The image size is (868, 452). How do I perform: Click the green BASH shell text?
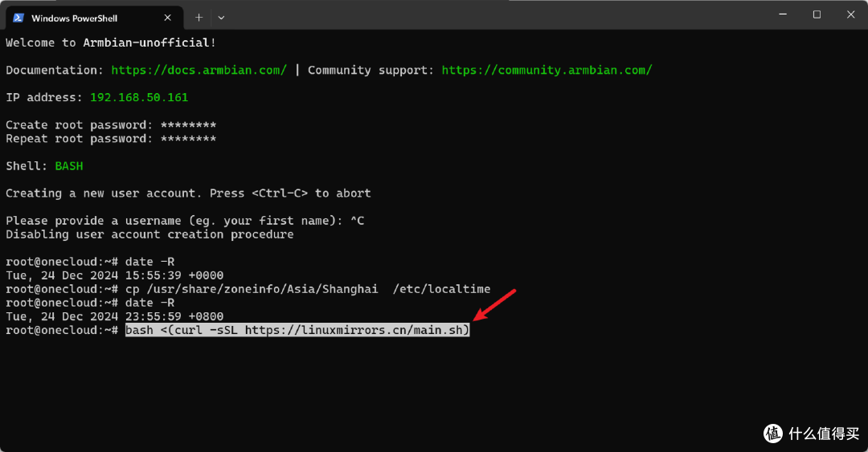pyautogui.click(x=68, y=166)
